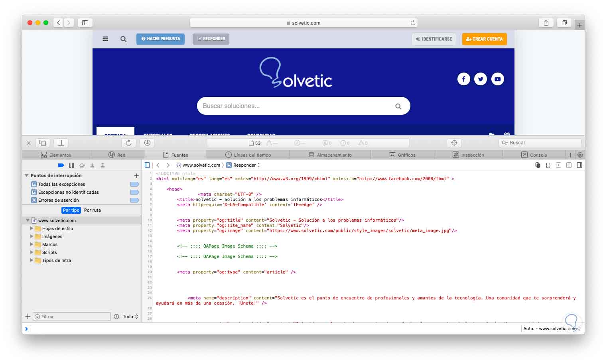This screenshot has width=607, height=364.
Task: Collapse the www.solvetic.com tree node
Action: [28, 220]
